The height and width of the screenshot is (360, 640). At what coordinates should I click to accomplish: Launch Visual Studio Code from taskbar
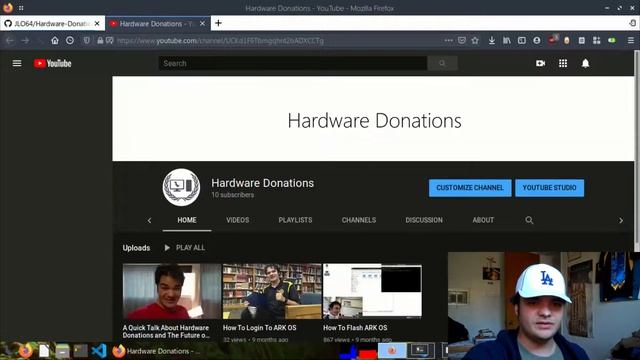click(99, 351)
